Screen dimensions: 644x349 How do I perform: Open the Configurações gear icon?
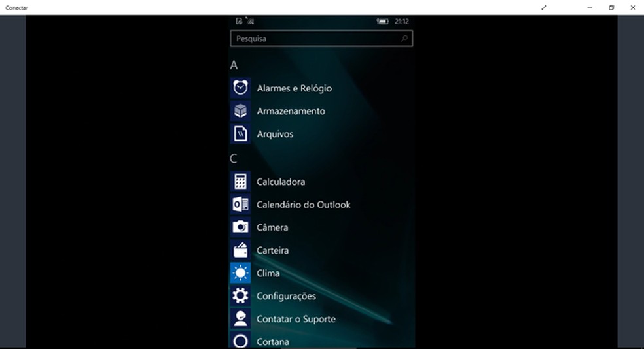pyautogui.click(x=240, y=296)
